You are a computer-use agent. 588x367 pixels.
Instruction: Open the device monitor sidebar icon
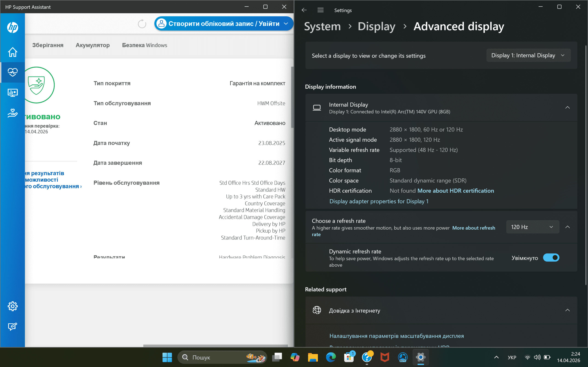[12, 92]
